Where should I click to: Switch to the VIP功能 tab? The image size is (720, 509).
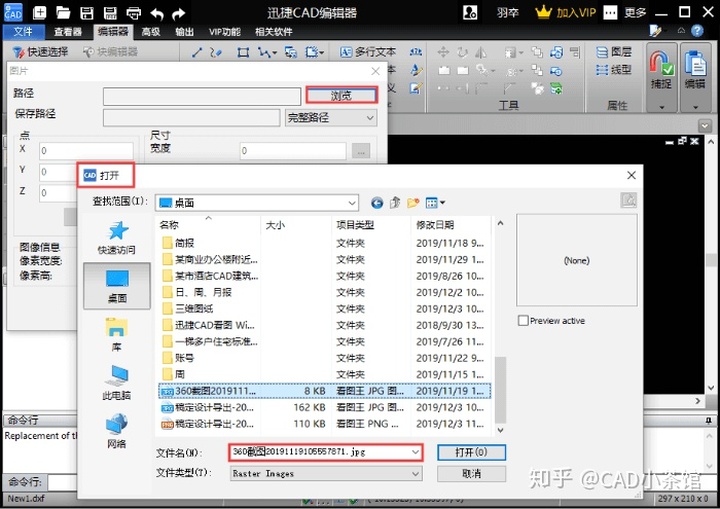coord(225,32)
